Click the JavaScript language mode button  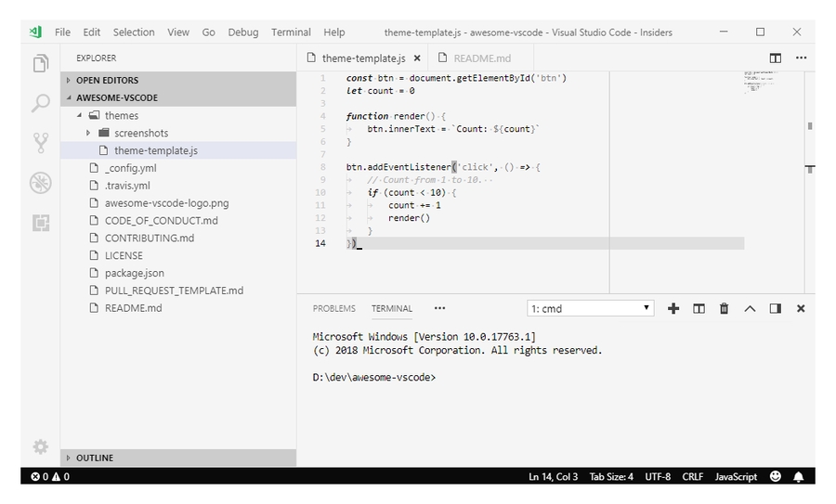click(736, 476)
